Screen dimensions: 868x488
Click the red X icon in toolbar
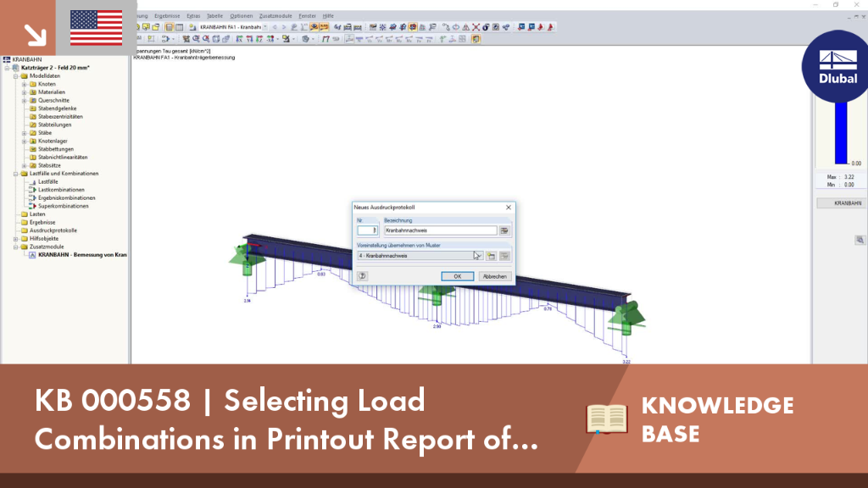pos(476,27)
